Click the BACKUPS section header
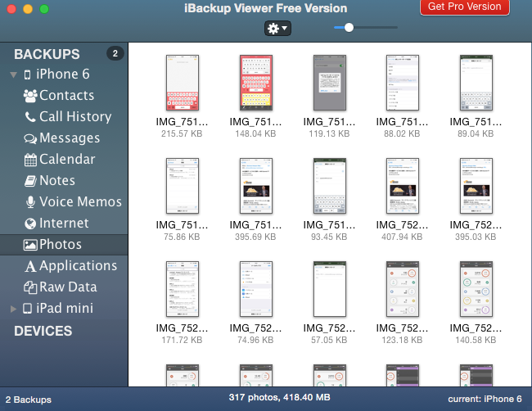 click(47, 54)
